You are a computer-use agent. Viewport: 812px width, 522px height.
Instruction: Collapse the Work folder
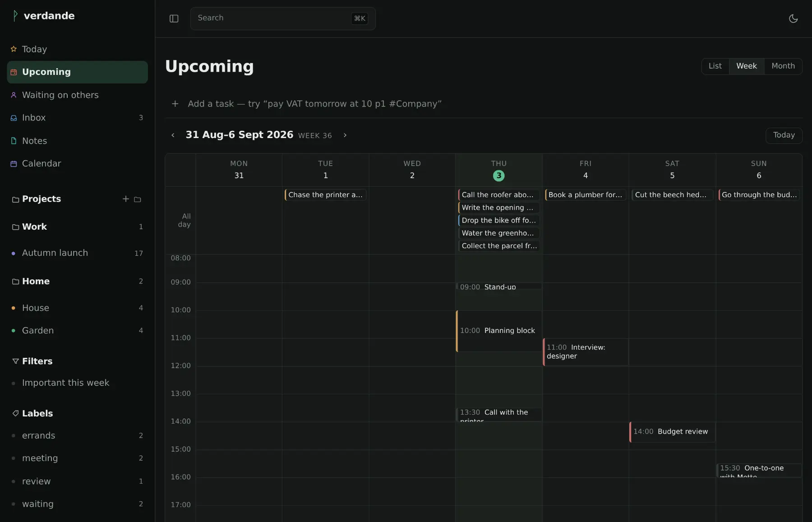tap(34, 227)
